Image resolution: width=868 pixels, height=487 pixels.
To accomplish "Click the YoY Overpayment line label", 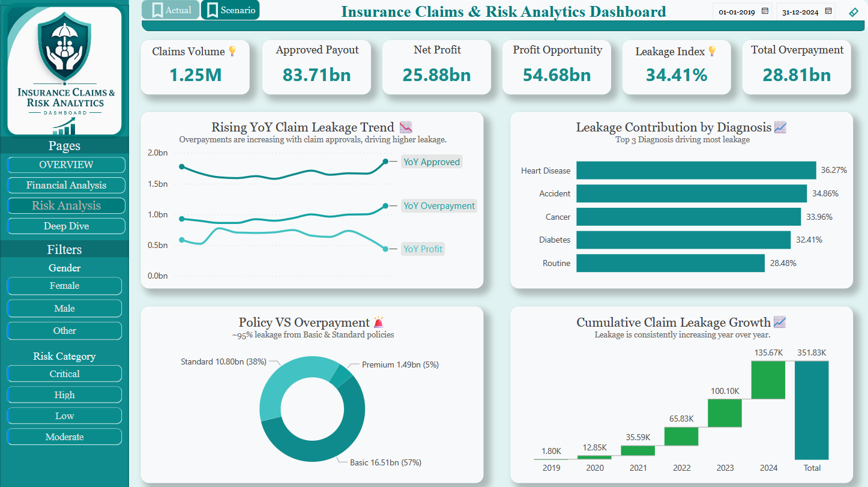I will (x=439, y=205).
